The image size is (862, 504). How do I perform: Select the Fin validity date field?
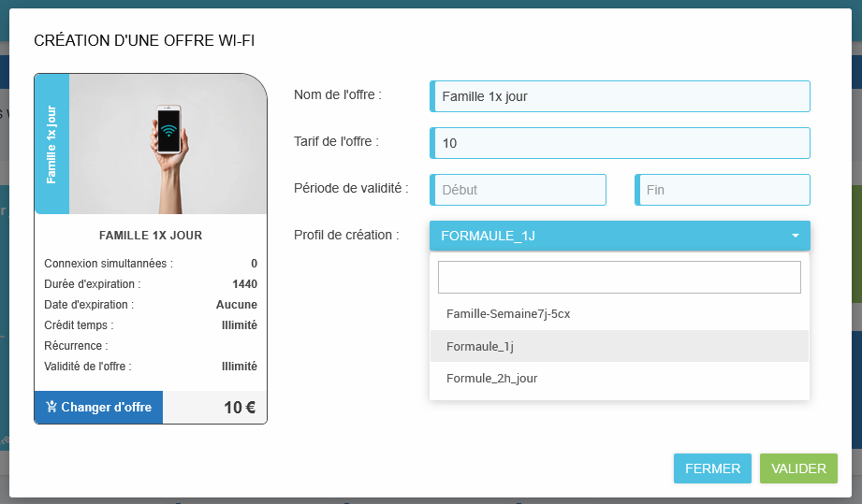[722, 190]
